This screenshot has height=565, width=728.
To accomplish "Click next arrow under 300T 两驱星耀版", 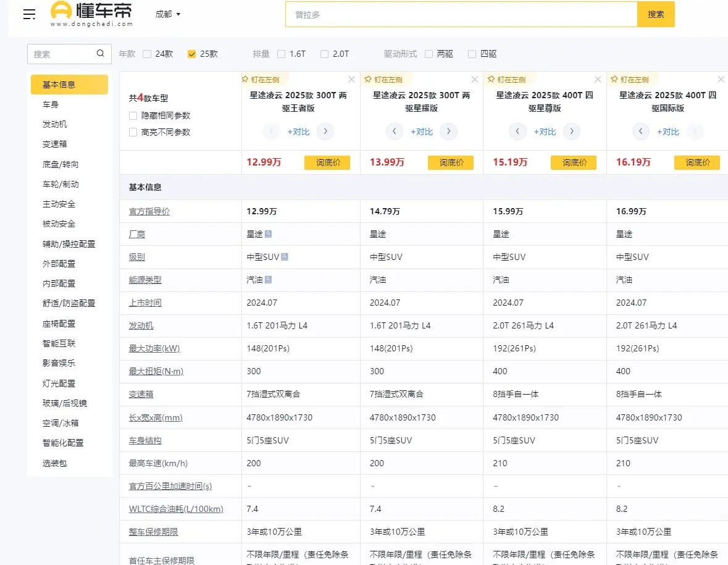I will [x=448, y=132].
